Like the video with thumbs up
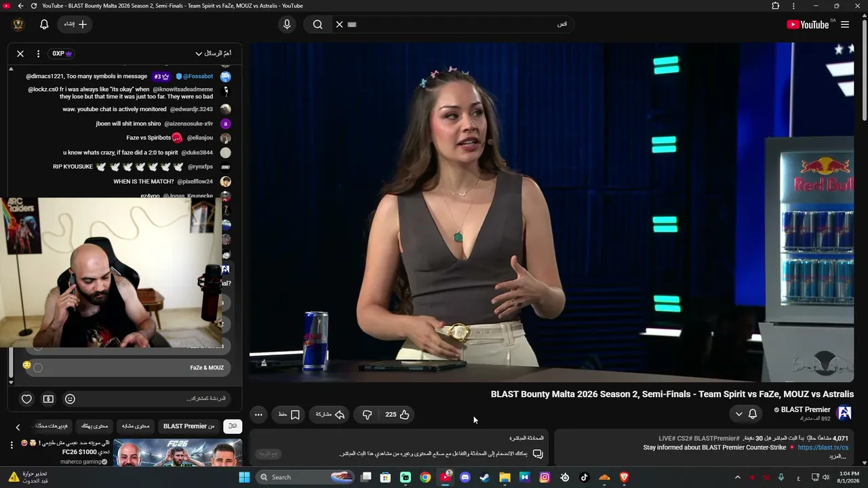 click(397, 415)
